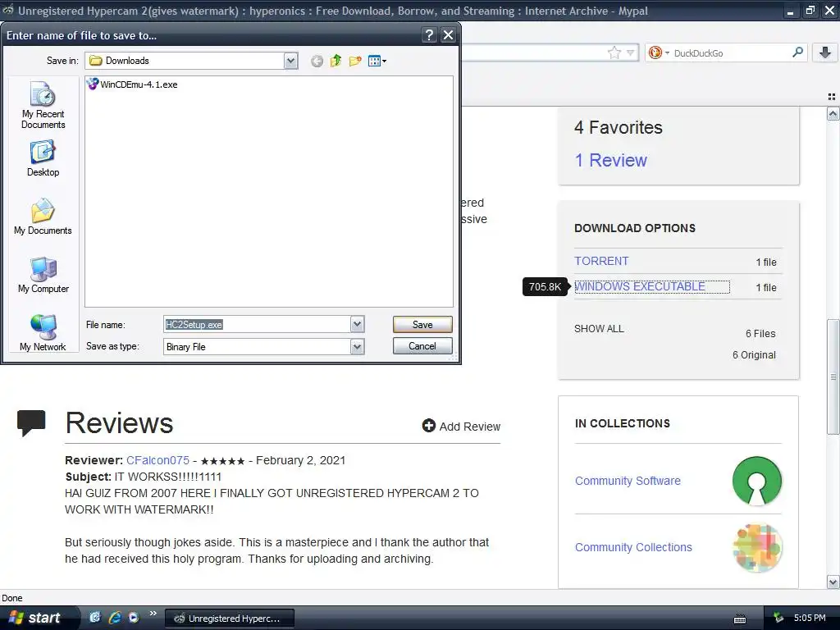
Task: Click the Community Collections thumbnail
Action: click(x=757, y=547)
